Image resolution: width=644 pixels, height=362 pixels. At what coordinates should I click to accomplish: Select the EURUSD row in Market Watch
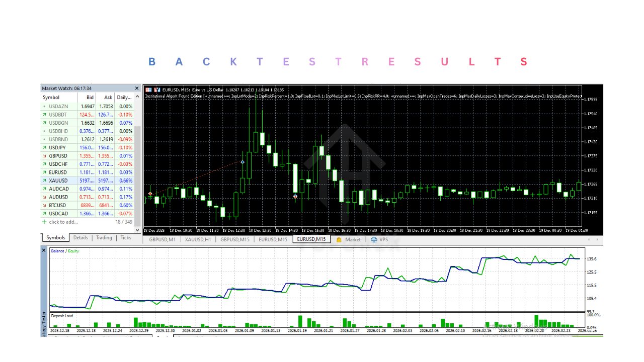coord(58,172)
